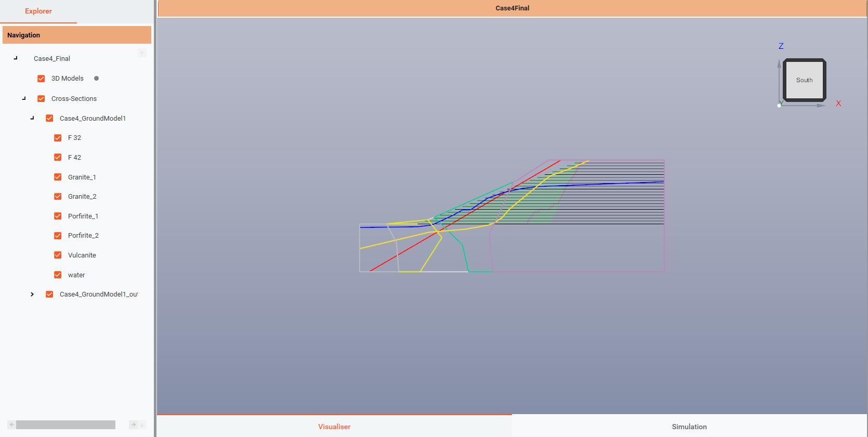This screenshot has width=868, height=437.
Task: Toggle the Porfirite_2 checkbox
Action: click(x=58, y=236)
